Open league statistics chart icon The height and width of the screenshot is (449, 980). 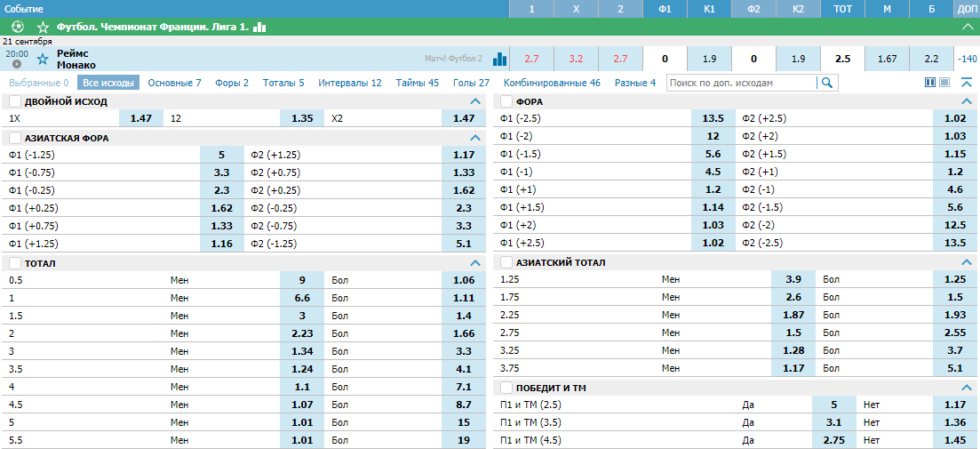pyautogui.click(x=260, y=27)
